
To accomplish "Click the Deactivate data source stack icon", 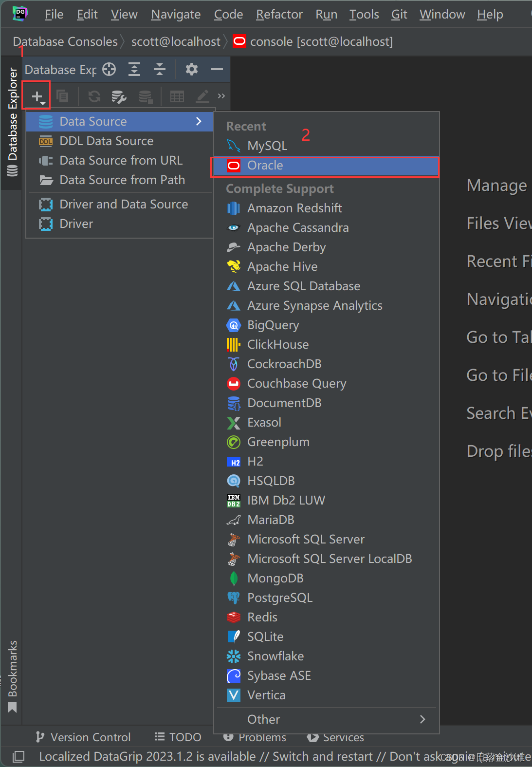I will tap(145, 96).
